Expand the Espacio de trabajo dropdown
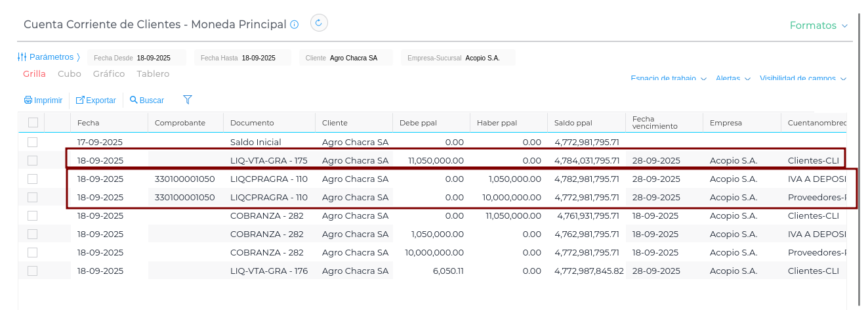Screen dimensions: 868x310 (x=668, y=79)
